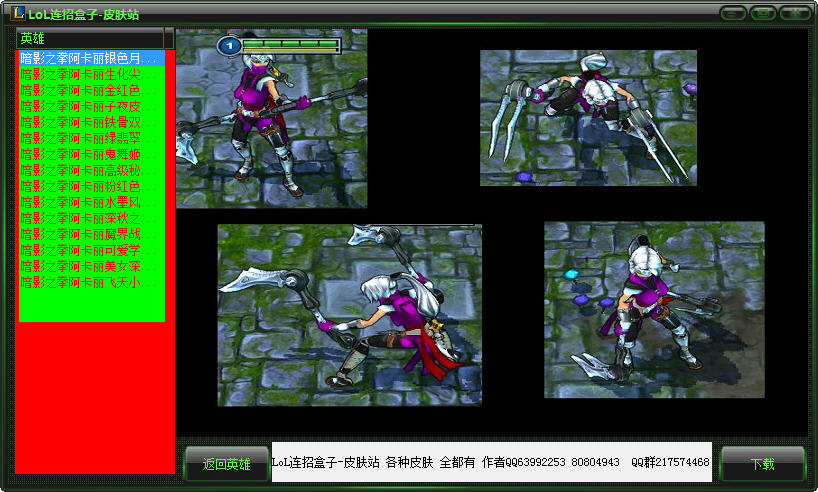Select skin 暗影之拳阿卡丽鬼舞姬

tap(92, 154)
